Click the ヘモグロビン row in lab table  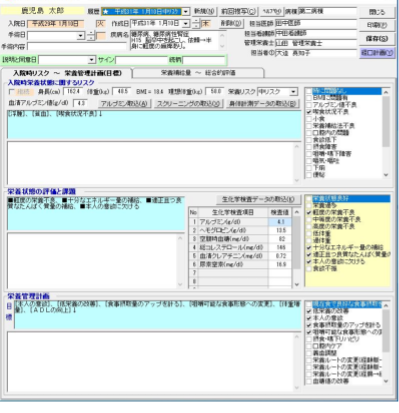[240, 230]
